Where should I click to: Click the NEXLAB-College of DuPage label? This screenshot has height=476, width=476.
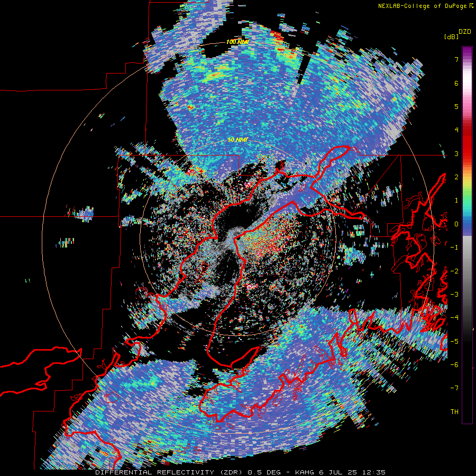(422, 6)
